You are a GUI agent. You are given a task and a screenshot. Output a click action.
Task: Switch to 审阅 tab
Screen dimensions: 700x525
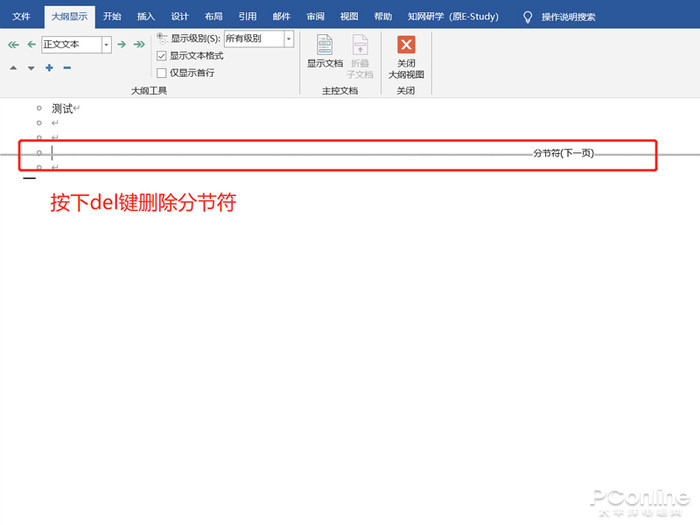pos(315,17)
